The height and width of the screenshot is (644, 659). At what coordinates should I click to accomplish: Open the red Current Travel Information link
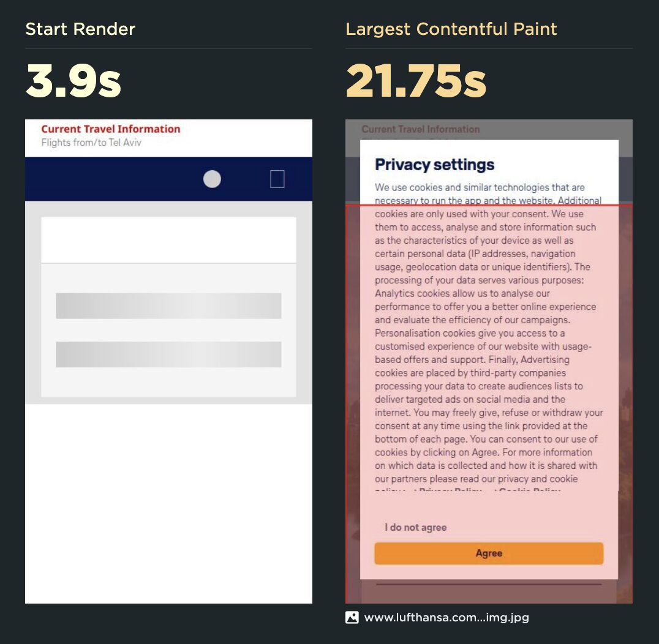110,129
